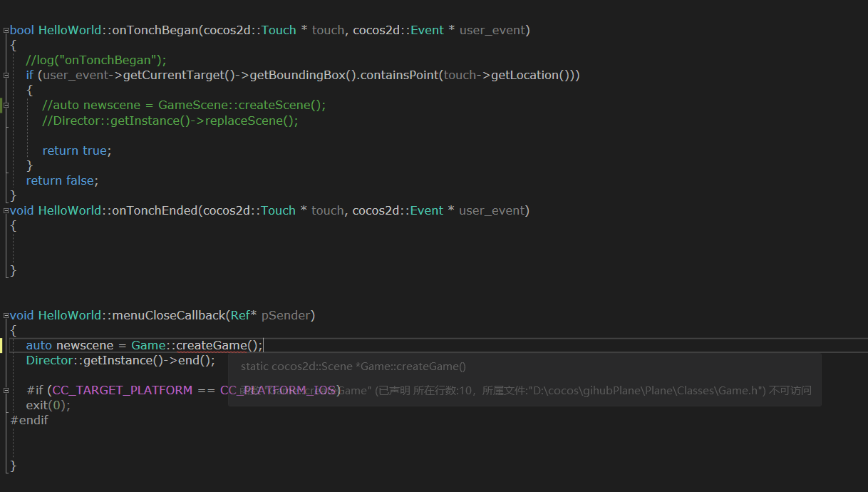Click the commented replaceScene() line
This screenshot has width=868, height=492.
[170, 121]
